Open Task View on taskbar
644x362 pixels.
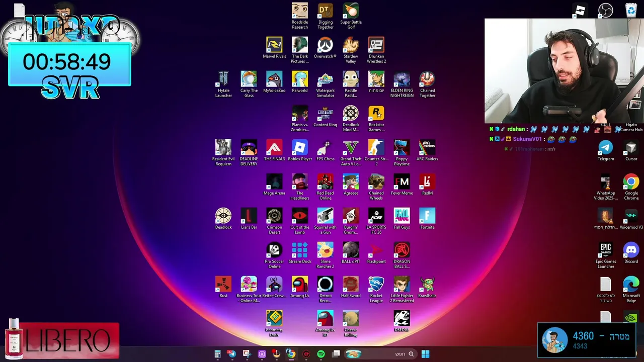coord(336,354)
